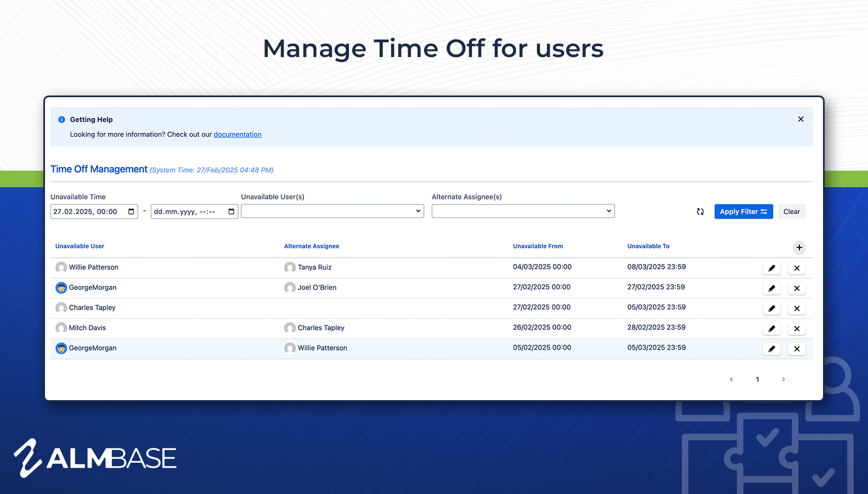Click the empty end date field
This screenshot has width=868, height=494.
click(x=195, y=212)
